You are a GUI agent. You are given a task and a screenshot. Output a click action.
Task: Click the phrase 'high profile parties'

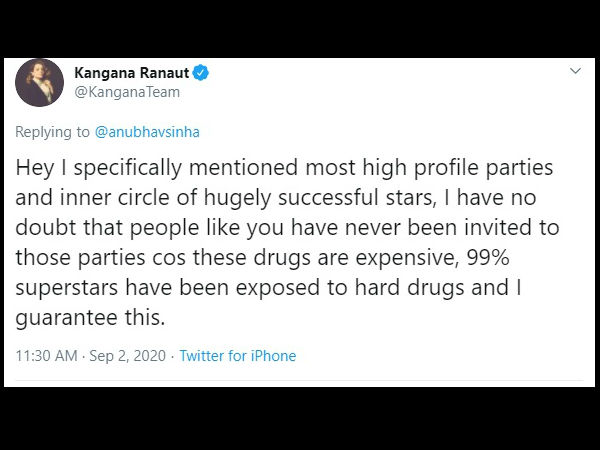coord(458,168)
